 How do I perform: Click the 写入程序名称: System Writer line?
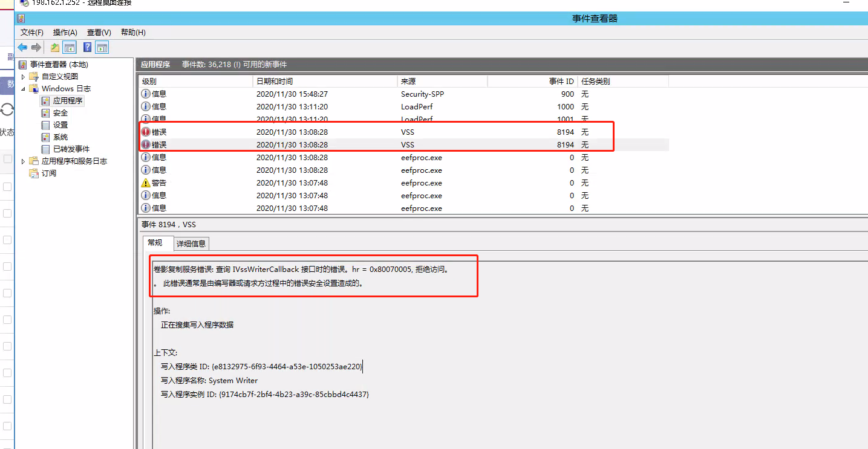pos(209,381)
